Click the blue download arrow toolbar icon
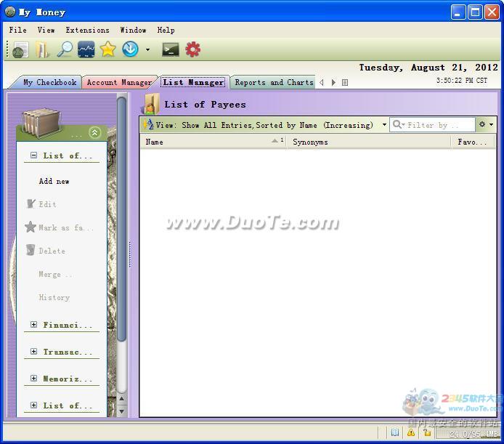 click(x=130, y=49)
